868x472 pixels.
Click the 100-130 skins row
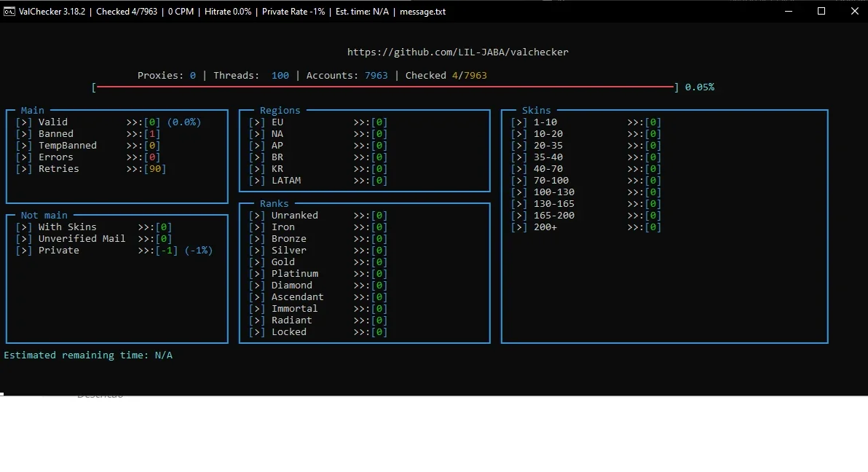click(585, 192)
